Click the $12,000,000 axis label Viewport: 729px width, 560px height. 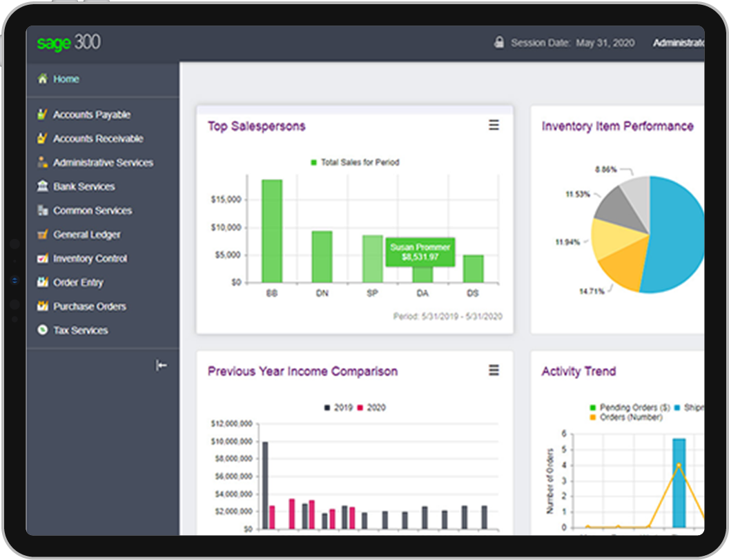[x=231, y=424]
